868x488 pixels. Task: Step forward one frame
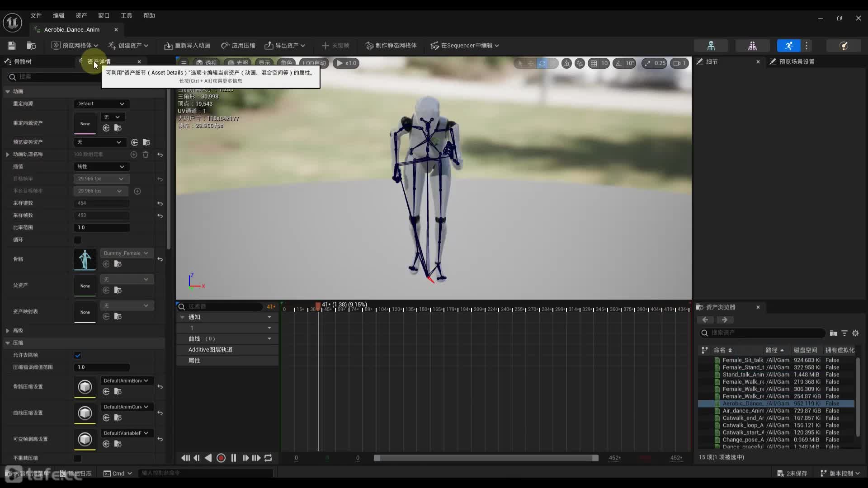tap(245, 458)
